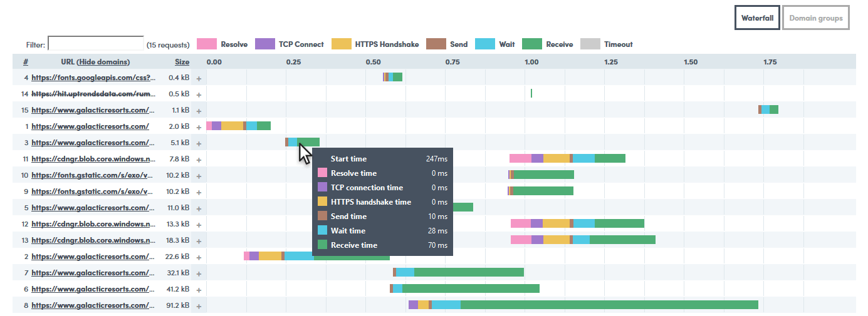The image size is (868, 316).
Task: Click the long green Receive bar of request 8
Action: coord(608,305)
